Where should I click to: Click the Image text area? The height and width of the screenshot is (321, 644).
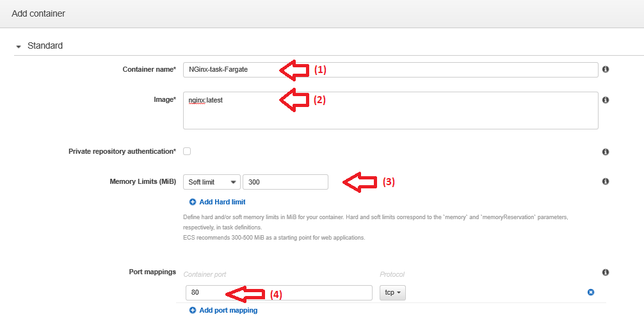(390, 110)
